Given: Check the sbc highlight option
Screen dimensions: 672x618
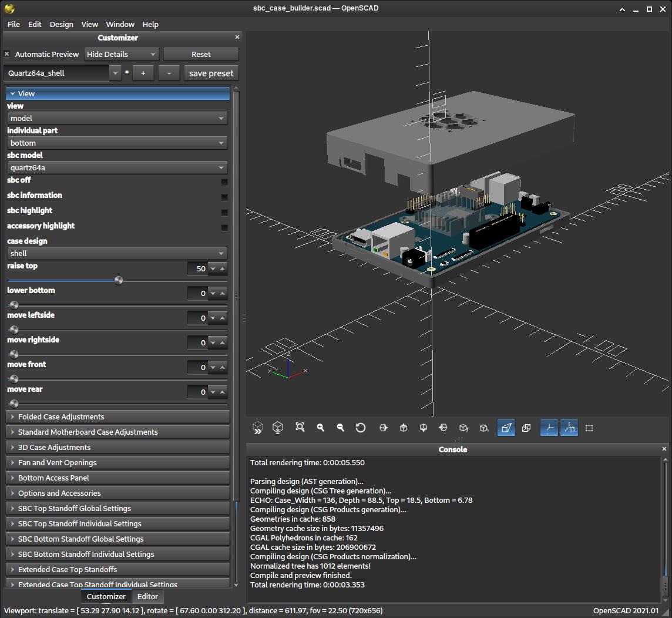Looking at the screenshot, I should (224, 212).
